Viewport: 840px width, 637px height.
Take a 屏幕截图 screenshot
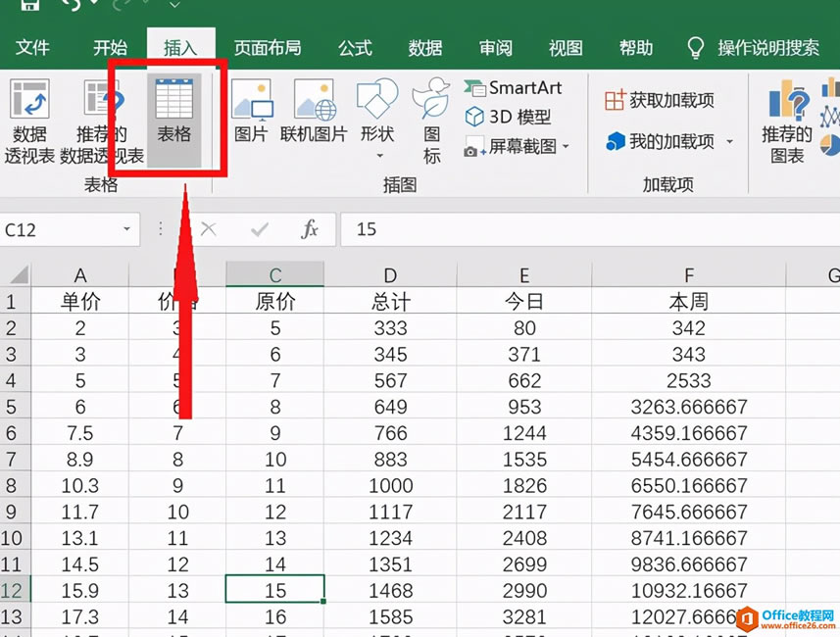(x=512, y=146)
